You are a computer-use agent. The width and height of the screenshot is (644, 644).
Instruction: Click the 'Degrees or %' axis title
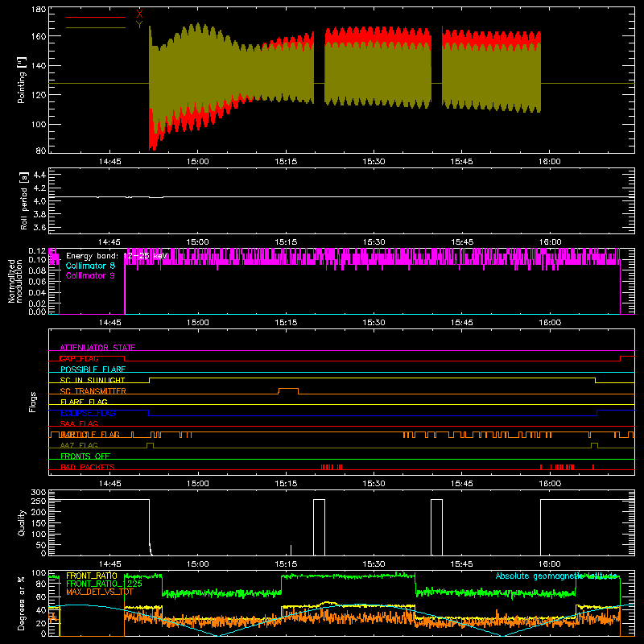click(22, 603)
